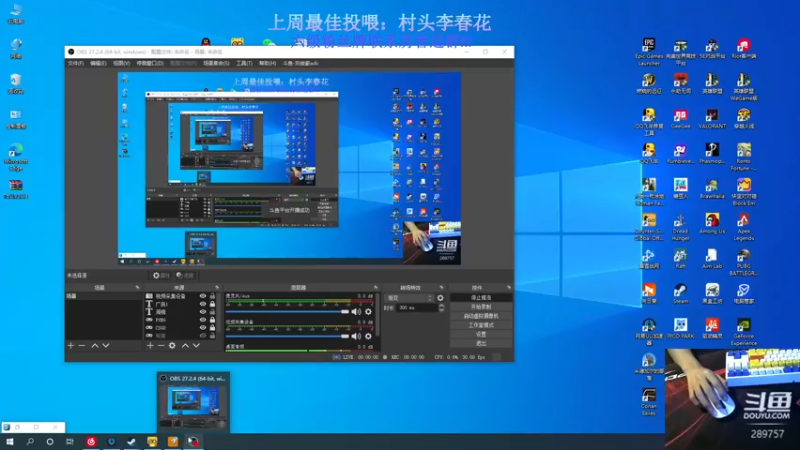Adjust the second mixer channel volume slider
The width and height of the screenshot is (800, 450).
[x=287, y=336]
